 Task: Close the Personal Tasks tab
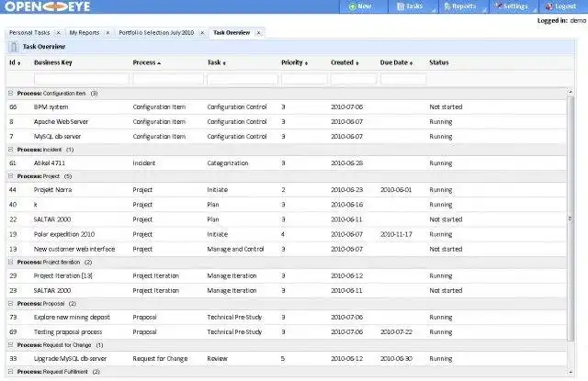[58, 33]
